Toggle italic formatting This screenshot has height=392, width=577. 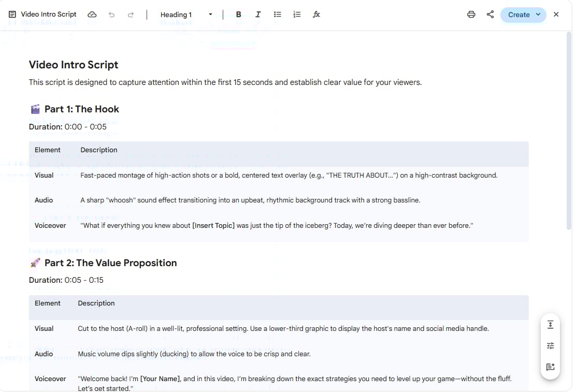257,14
